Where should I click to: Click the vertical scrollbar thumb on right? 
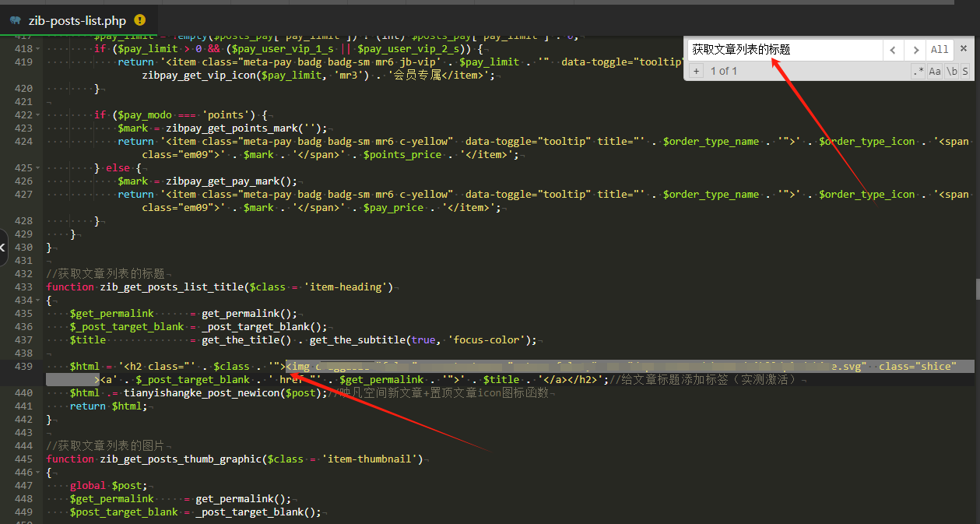point(977,289)
